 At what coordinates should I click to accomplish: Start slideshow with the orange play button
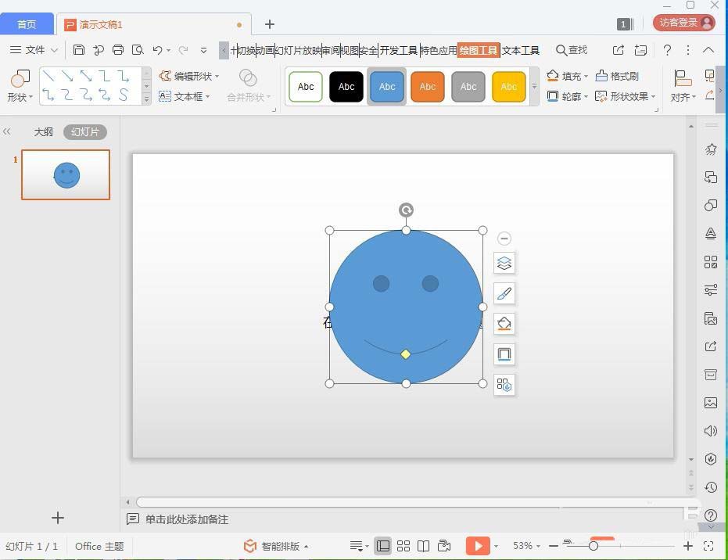[x=477, y=546]
